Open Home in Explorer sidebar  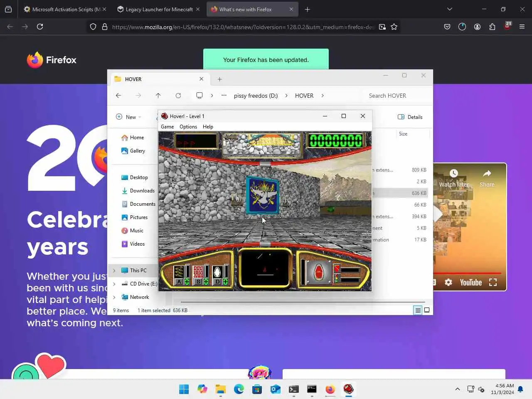133,138
